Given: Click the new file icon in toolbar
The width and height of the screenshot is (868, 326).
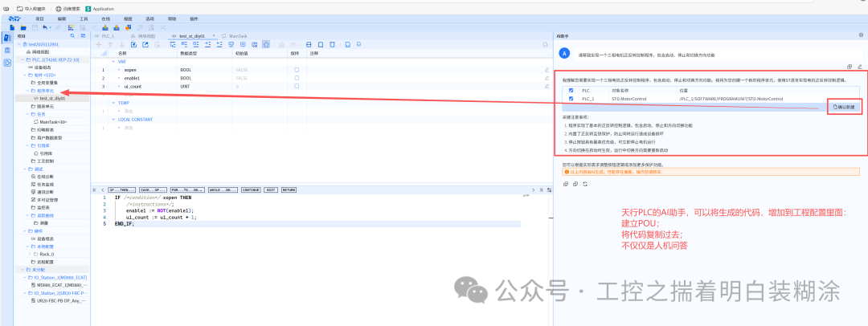Looking at the screenshot, I should click(x=12, y=27).
